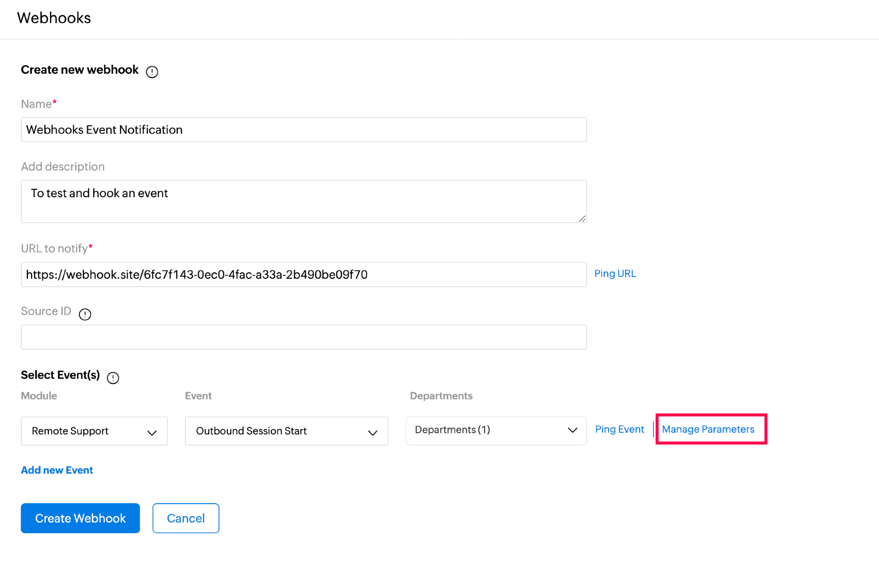Click the Event dropdown chevron arrow
The width and height of the screenshot is (879, 588).
tap(373, 433)
